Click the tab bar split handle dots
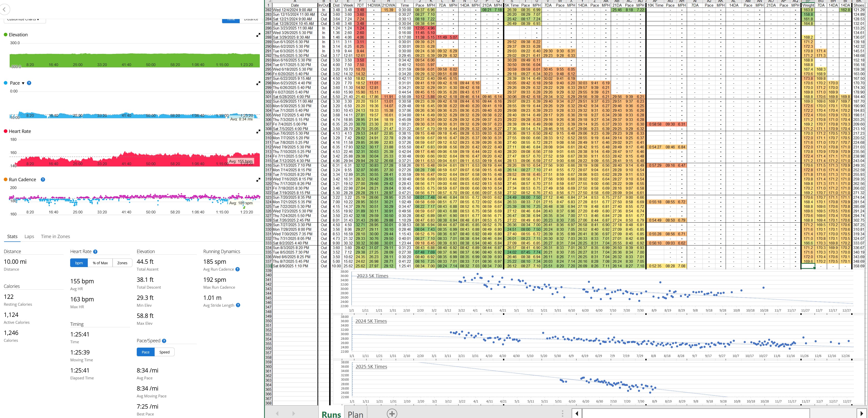This screenshot has width=868, height=418. 562,413
